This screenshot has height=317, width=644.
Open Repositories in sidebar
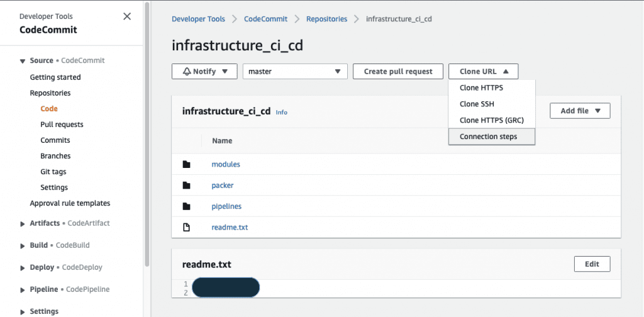click(x=50, y=93)
